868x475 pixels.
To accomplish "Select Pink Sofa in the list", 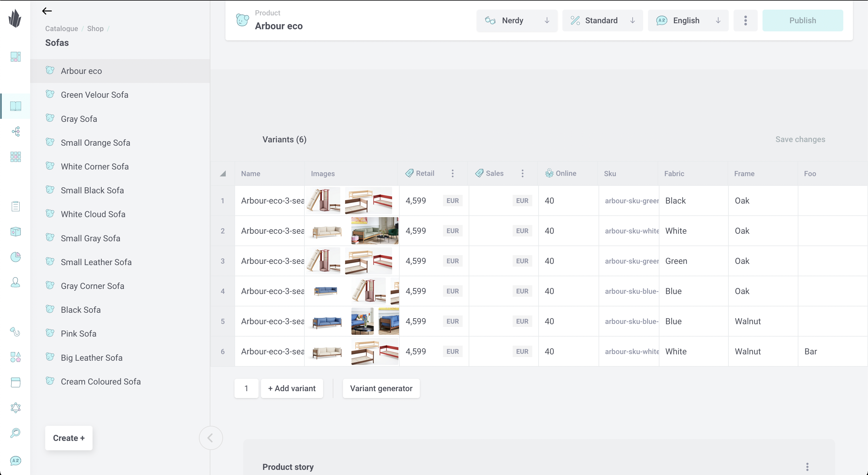I will click(120, 334).
